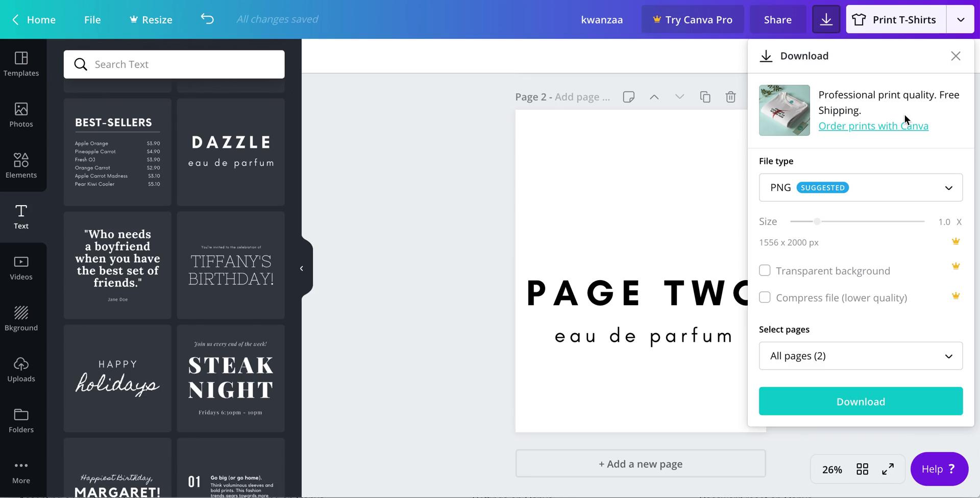
Task: Select the Happy holidays text template
Action: [117, 379]
